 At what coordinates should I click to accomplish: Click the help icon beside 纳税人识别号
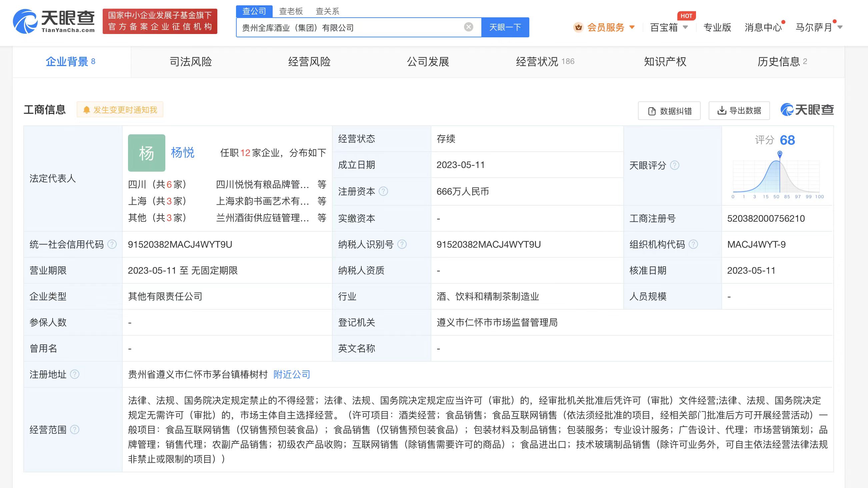402,244
